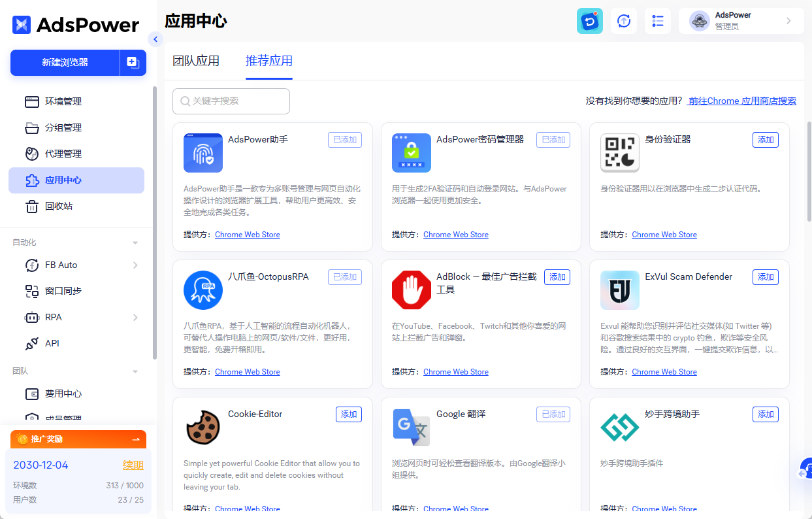The width and height of the screenshot is (812, 519).
Task: Click the API plug icon
Action: pos(32,343)
